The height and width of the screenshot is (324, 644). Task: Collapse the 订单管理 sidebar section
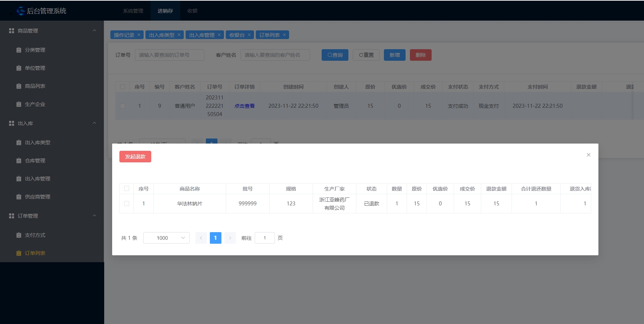(x=94, y=216)
